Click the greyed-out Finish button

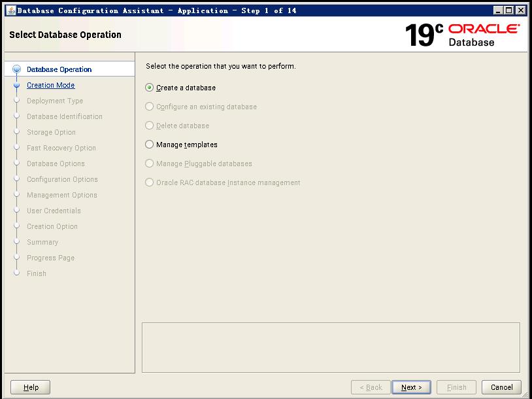coord(456,387)
